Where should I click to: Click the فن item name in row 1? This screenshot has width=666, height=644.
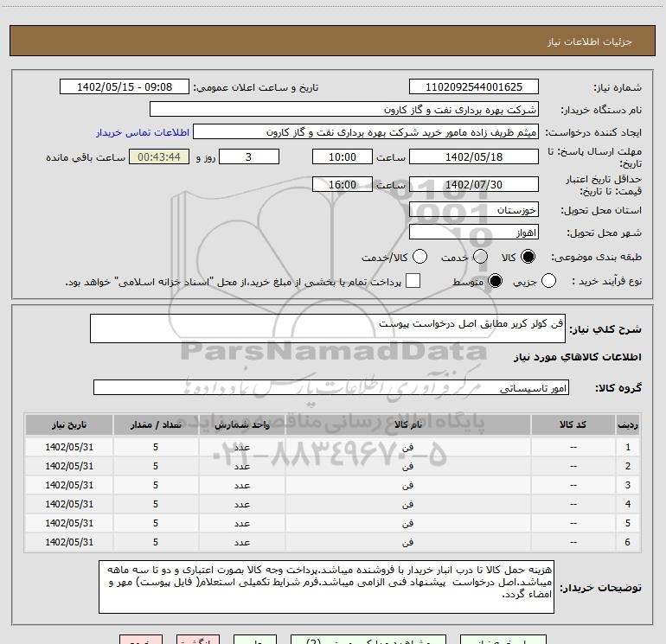click(x=407, y=447)
